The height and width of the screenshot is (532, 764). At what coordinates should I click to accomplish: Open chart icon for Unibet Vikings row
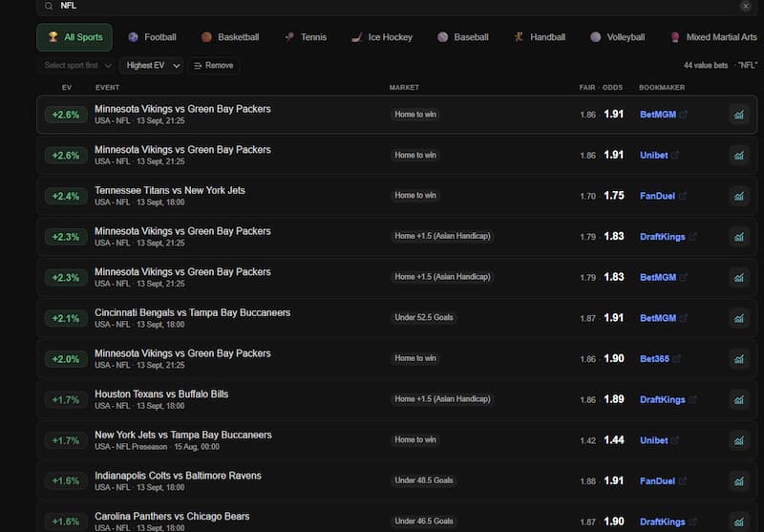pos(738,156)
